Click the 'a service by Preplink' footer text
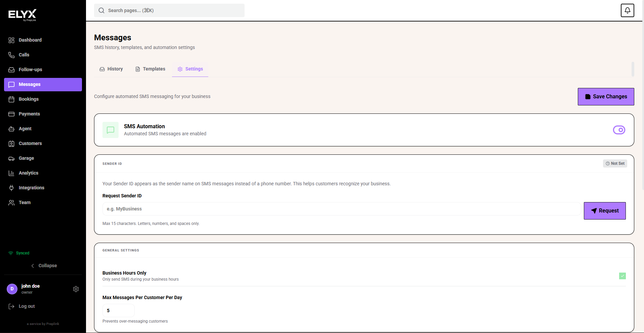Screen dimensions: 644x333 pos(43,324)
